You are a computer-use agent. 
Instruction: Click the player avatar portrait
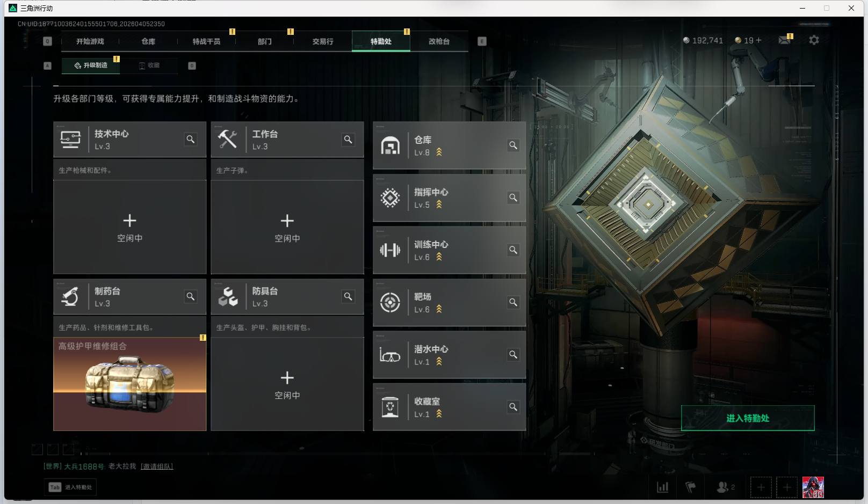coord(813,487)
